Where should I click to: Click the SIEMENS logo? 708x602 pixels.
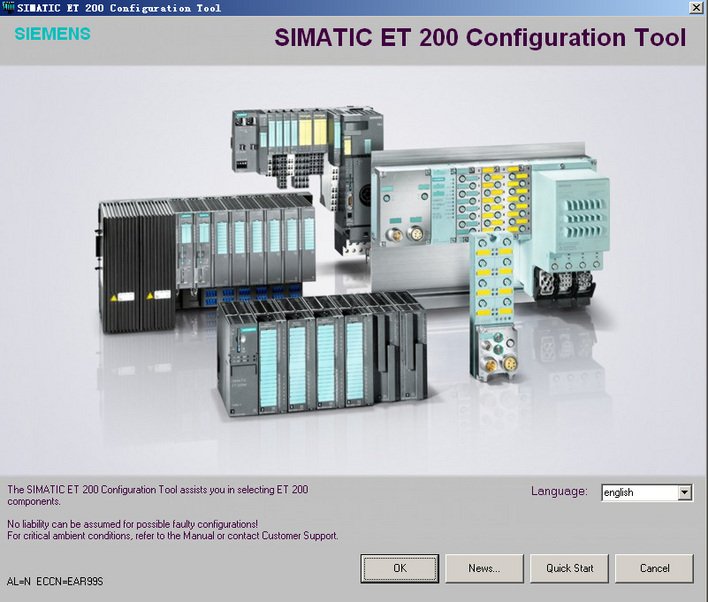coord(52,34)
